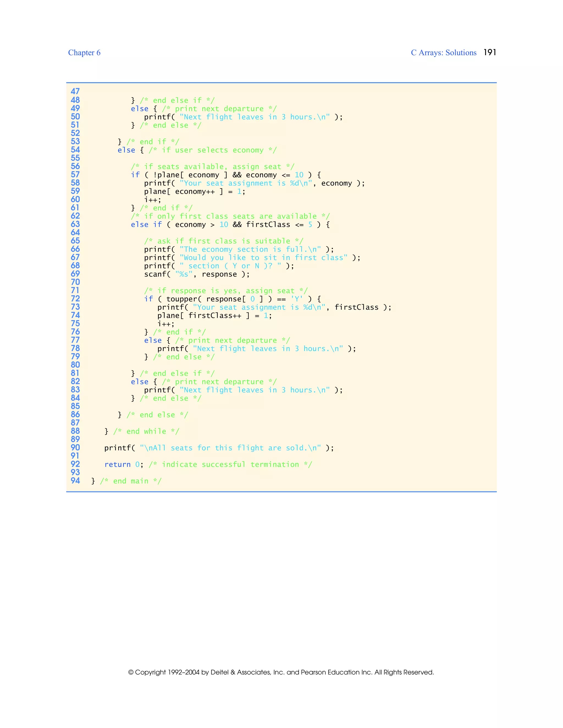This screenshot has width=563, height=728.
Task: Click line 50 "Next flight leaves" printf
Action: click(244, 117)
